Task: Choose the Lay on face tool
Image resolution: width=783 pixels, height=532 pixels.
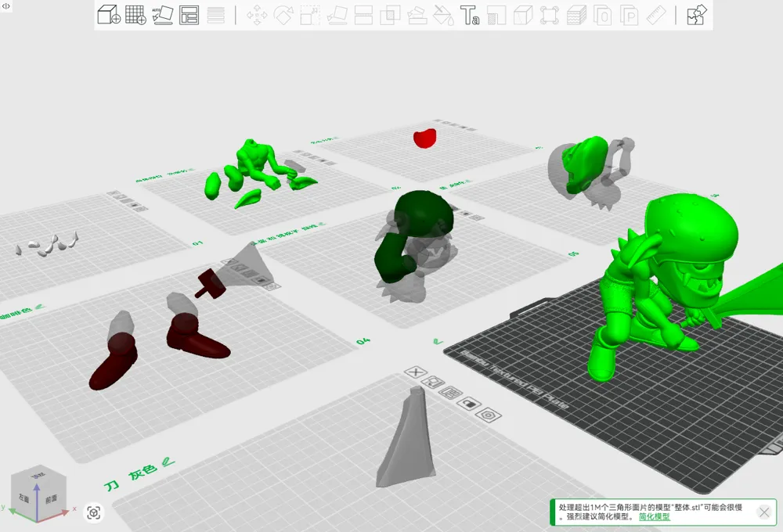Action: [337, 15]
